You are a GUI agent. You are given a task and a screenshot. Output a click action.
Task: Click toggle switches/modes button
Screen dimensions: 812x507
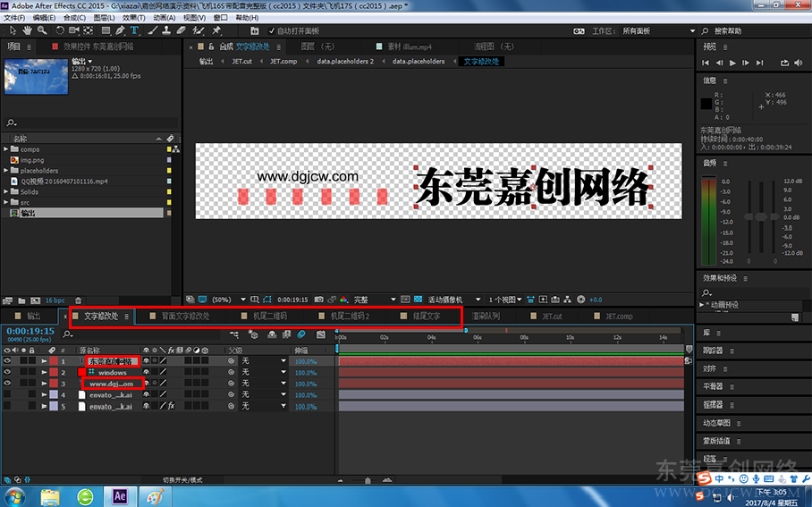[x=182, y=480]
